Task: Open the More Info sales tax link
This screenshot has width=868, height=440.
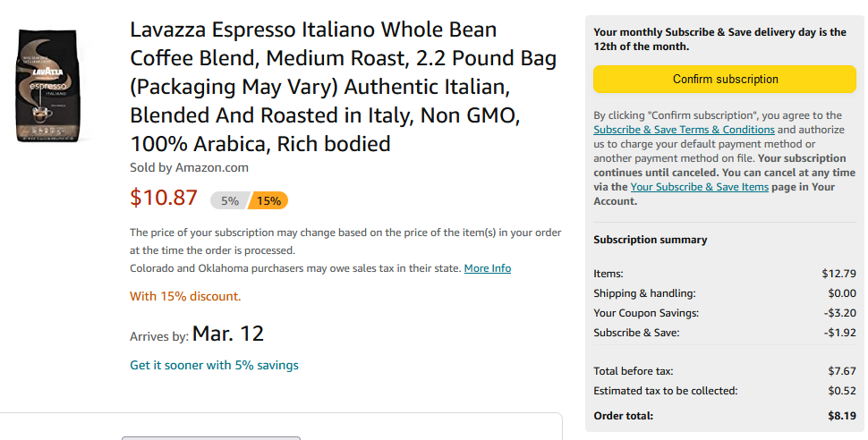Action: (x=487, y=268)
